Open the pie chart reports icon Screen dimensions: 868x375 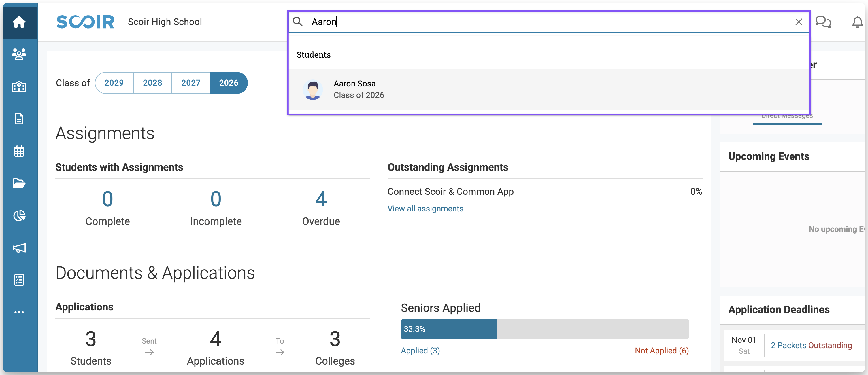(x=19, y=215)
